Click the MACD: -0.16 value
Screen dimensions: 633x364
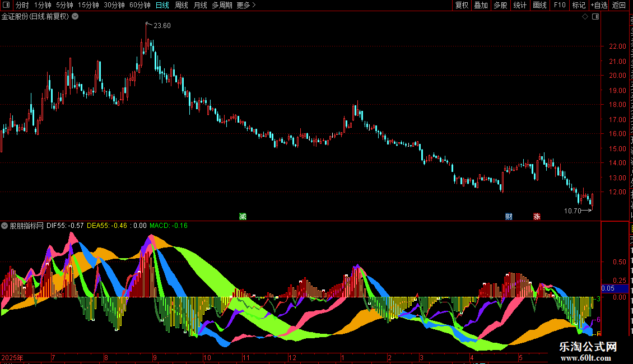(169, 226)
